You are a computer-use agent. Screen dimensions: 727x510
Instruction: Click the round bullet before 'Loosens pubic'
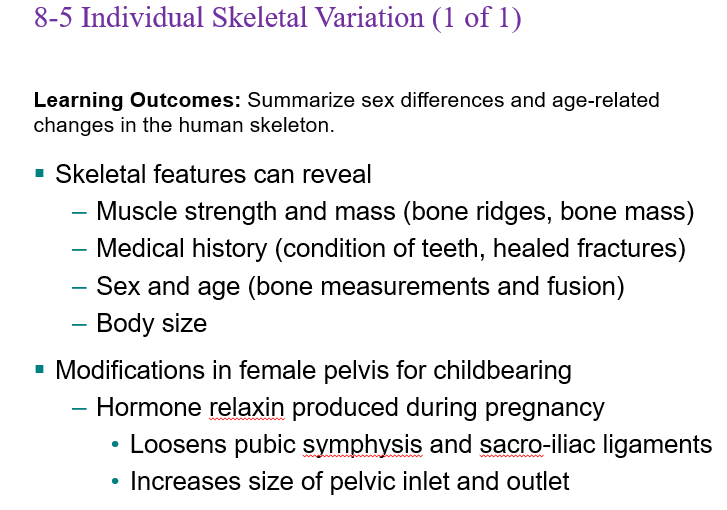[x=115, y=445]
